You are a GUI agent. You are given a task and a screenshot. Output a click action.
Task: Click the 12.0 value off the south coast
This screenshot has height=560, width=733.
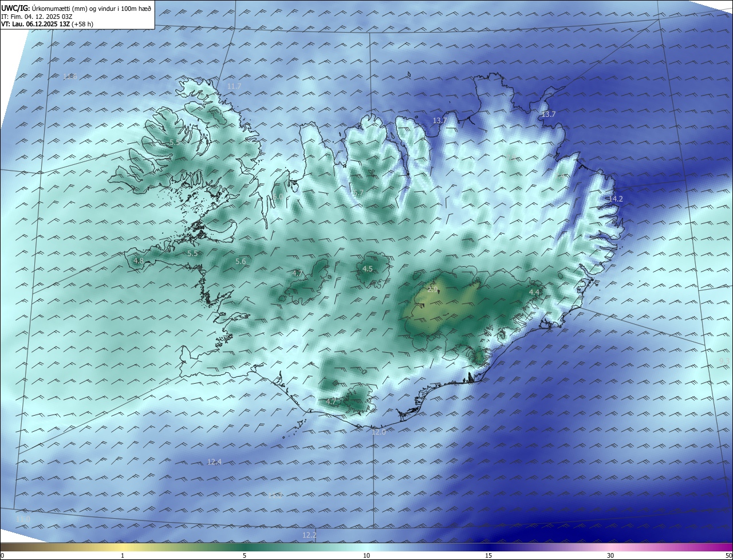pos(379,432)
